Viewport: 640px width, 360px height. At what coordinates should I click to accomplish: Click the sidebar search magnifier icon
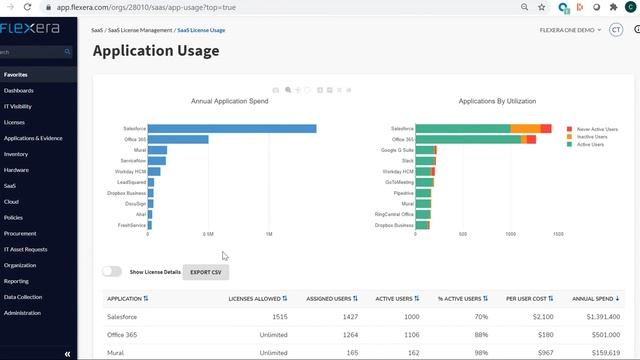[x=67, y=52]
